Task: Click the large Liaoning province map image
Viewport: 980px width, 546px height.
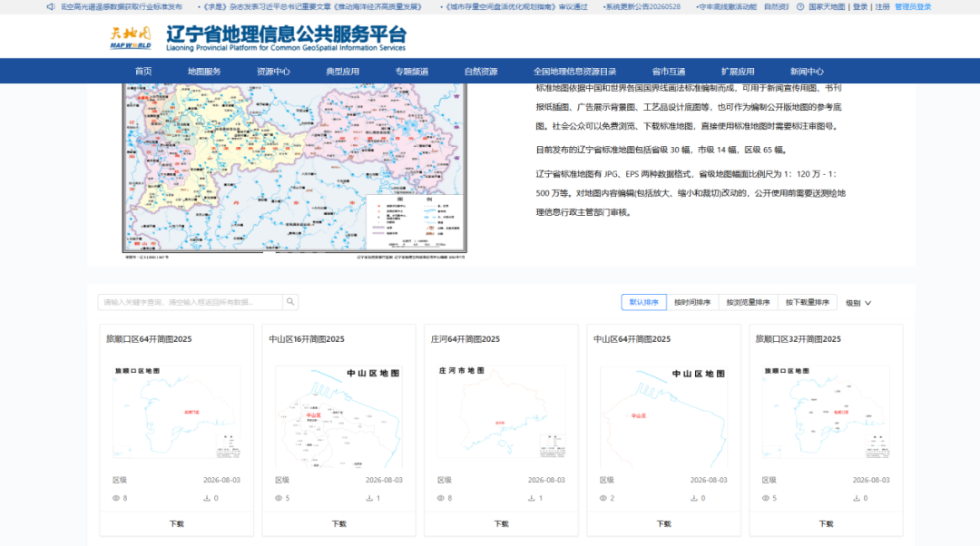Action: click(x=294, y=170)
